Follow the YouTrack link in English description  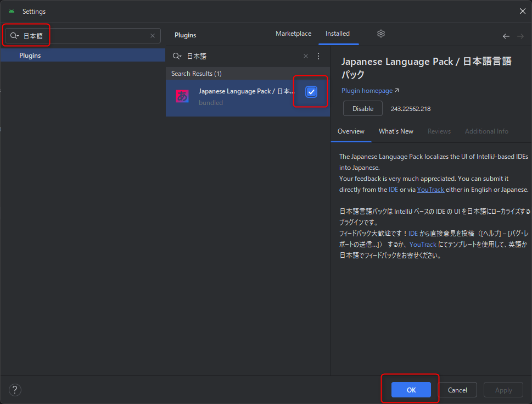(430, 190)
